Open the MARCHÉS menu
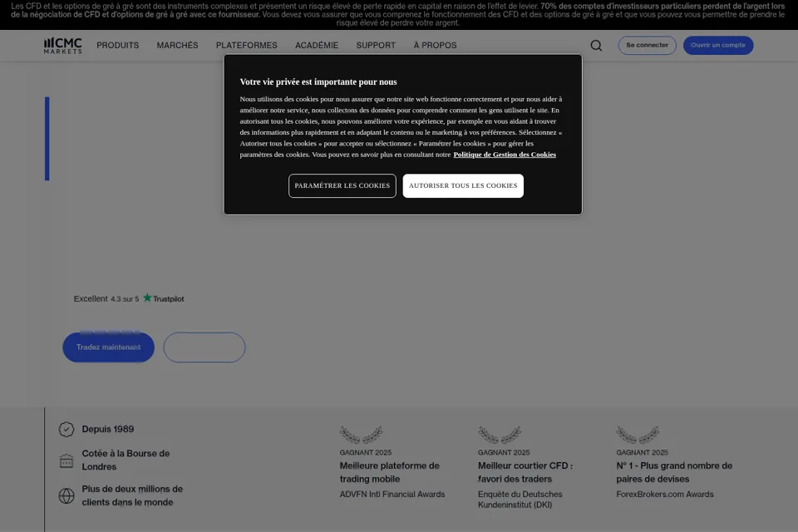This screenshot has width=798, height=532. 177,46
